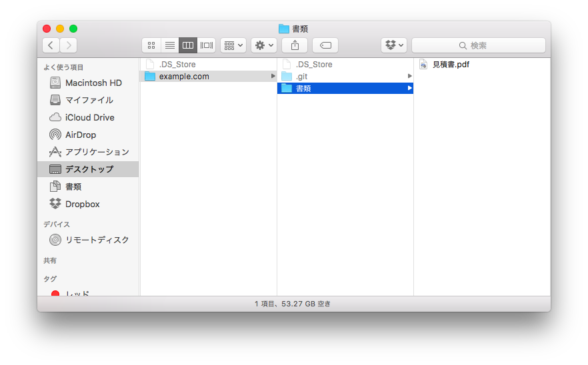Select column view button
This screenshot has height=365, width=588.
coord(188,45)
